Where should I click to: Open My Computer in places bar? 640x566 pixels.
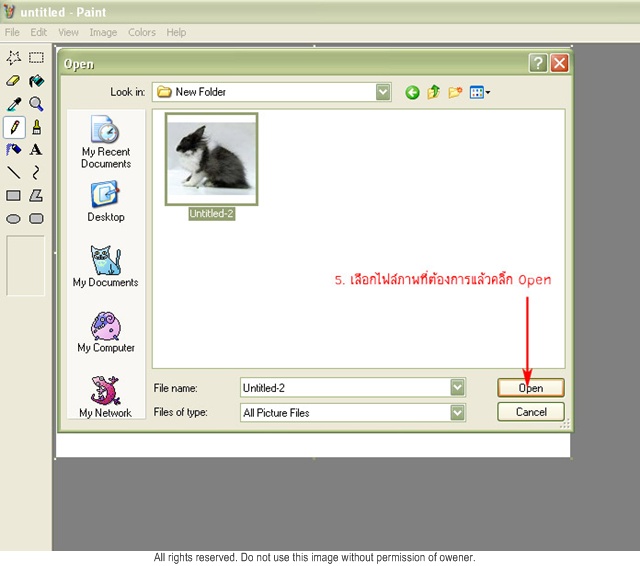pyautogui.click(x=106, y=332)
